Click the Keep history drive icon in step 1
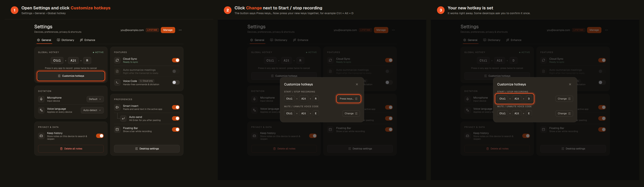644x187 pixels. [41, 136]
